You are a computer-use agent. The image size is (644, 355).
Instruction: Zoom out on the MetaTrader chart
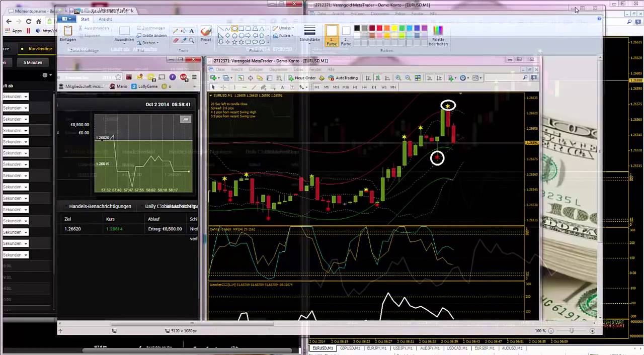tap(408, 78)
